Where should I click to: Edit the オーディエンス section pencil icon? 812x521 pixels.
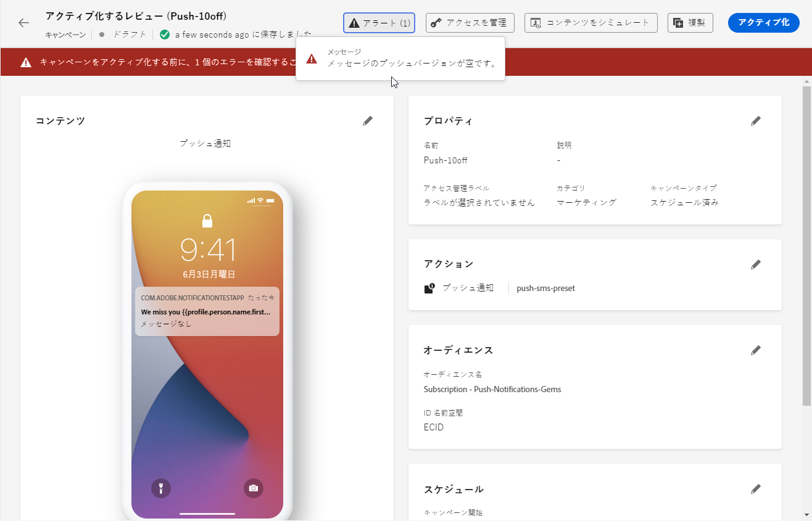point(756,350)
